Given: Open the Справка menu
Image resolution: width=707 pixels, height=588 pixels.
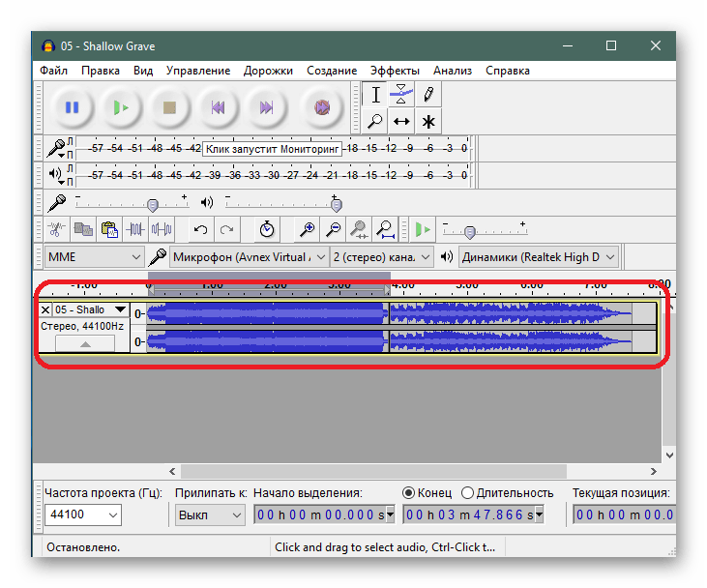Looking at the screenshot, I should (x=507, y=71).
